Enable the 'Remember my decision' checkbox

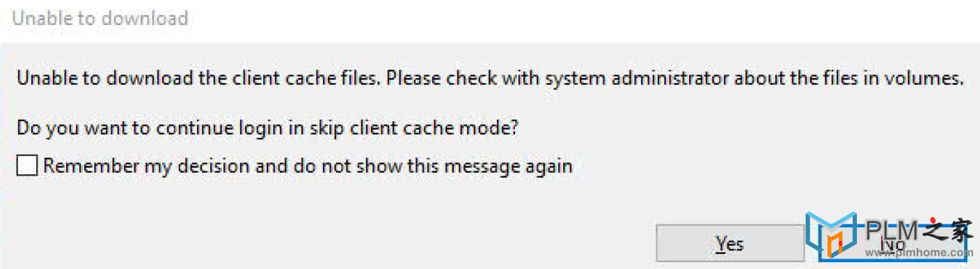click(x=26, y=166)
